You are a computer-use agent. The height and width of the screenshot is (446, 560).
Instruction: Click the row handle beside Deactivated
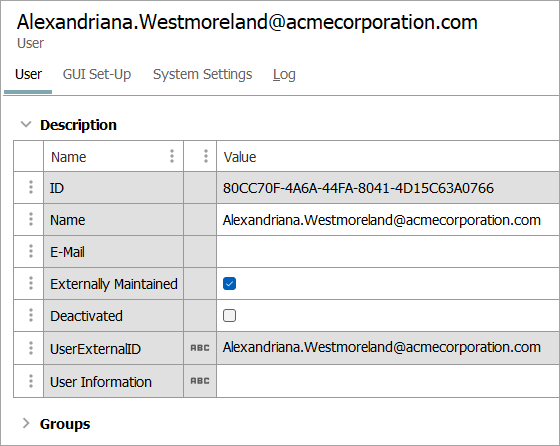click(x=31, y=315)
